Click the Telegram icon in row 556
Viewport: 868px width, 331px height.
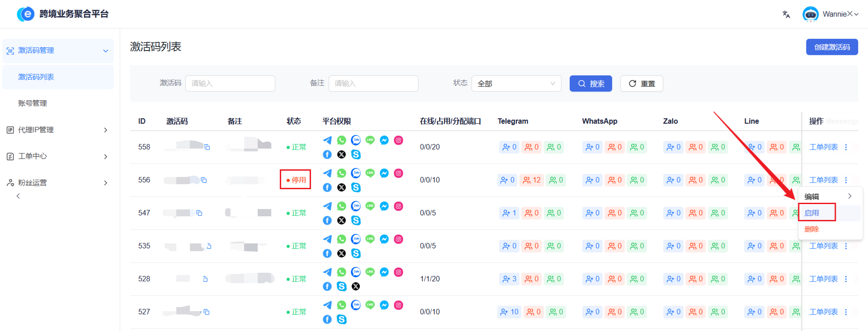pos(327,173)
